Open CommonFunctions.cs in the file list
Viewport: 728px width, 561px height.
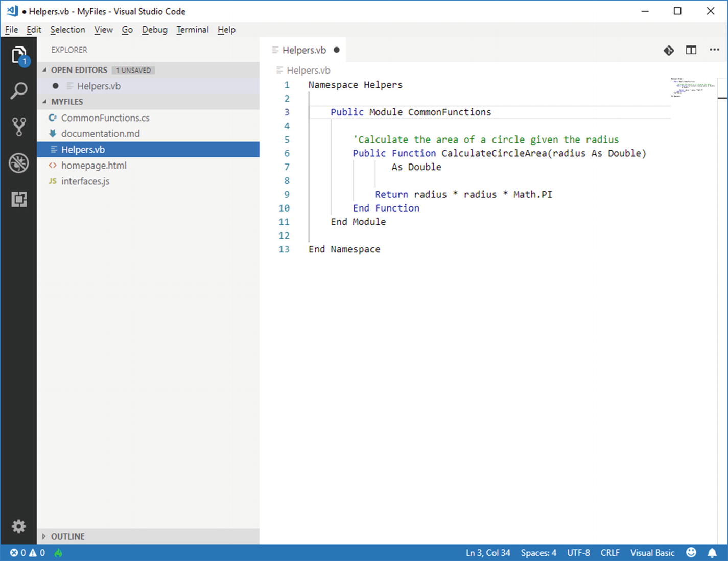click(x=105, y=118)
